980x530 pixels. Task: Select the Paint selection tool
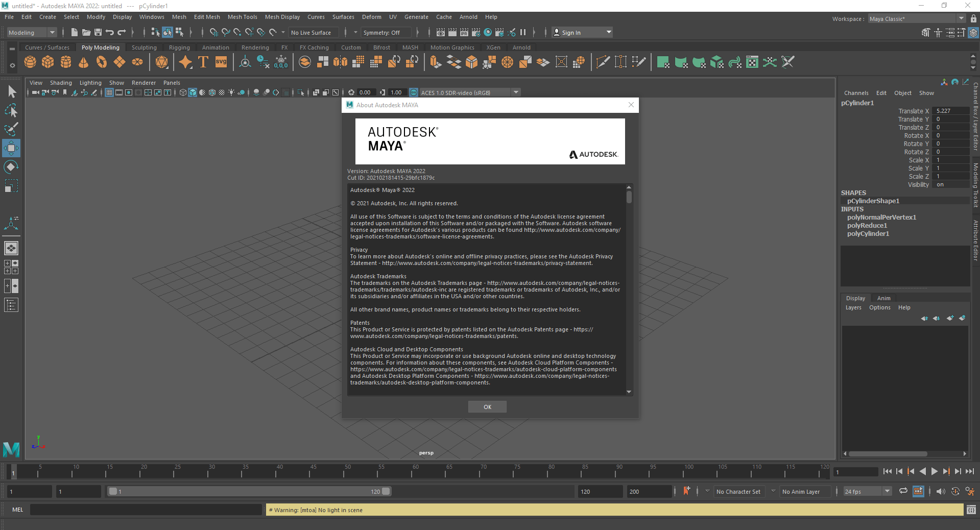[x=11, y=129]
